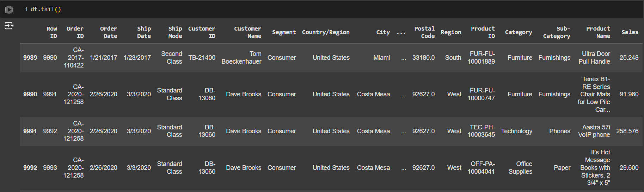Click the Segment column header

[x=284, y=32]
